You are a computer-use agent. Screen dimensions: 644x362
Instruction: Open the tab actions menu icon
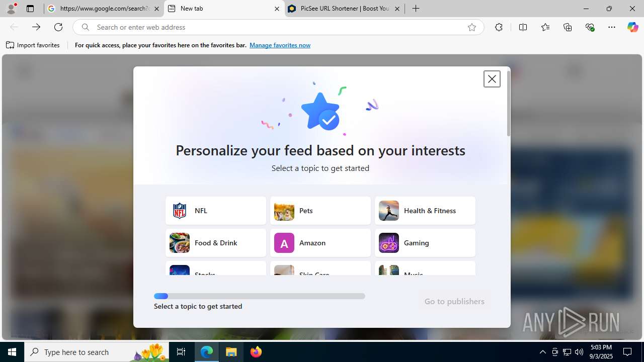(30, 9)
